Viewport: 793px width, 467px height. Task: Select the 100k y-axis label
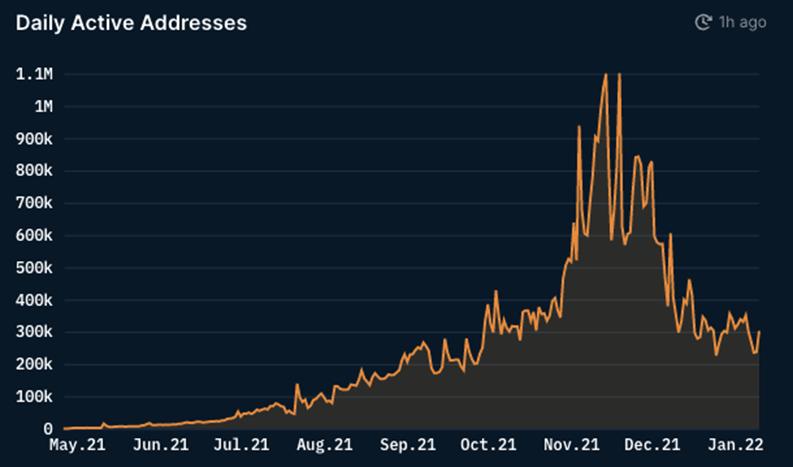click(34, 397)
